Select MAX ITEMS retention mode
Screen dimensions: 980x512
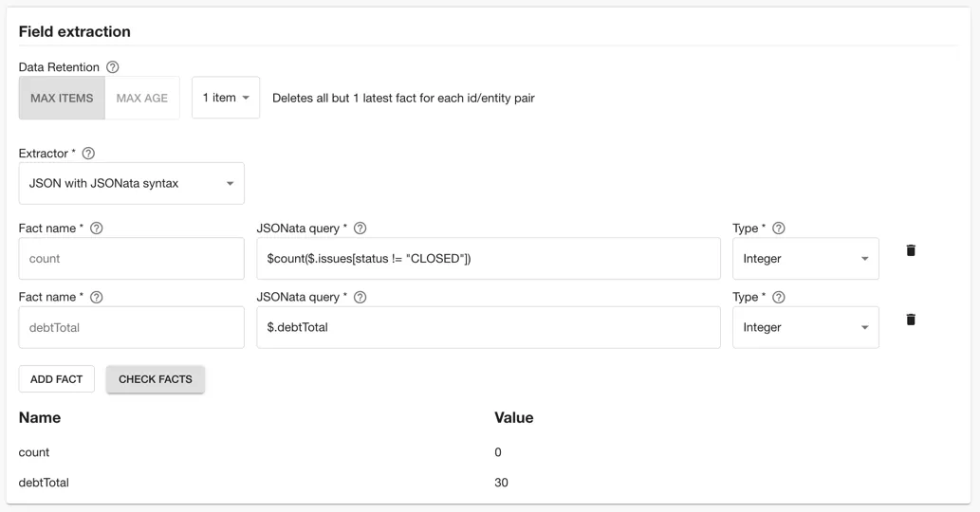coord(62,98)
